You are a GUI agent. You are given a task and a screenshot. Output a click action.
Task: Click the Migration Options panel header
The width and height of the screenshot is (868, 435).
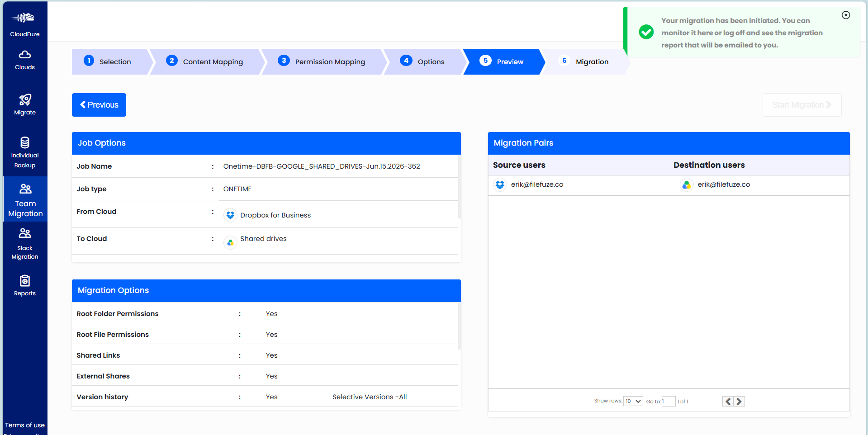pyautogui.click(x=266, y=291)
